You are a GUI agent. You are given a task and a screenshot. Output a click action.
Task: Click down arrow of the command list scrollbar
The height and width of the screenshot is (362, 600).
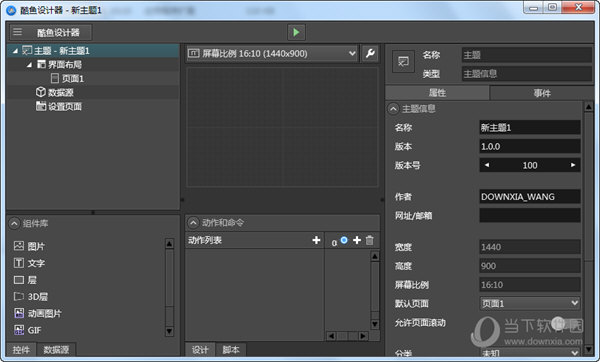tap(375, 324)
